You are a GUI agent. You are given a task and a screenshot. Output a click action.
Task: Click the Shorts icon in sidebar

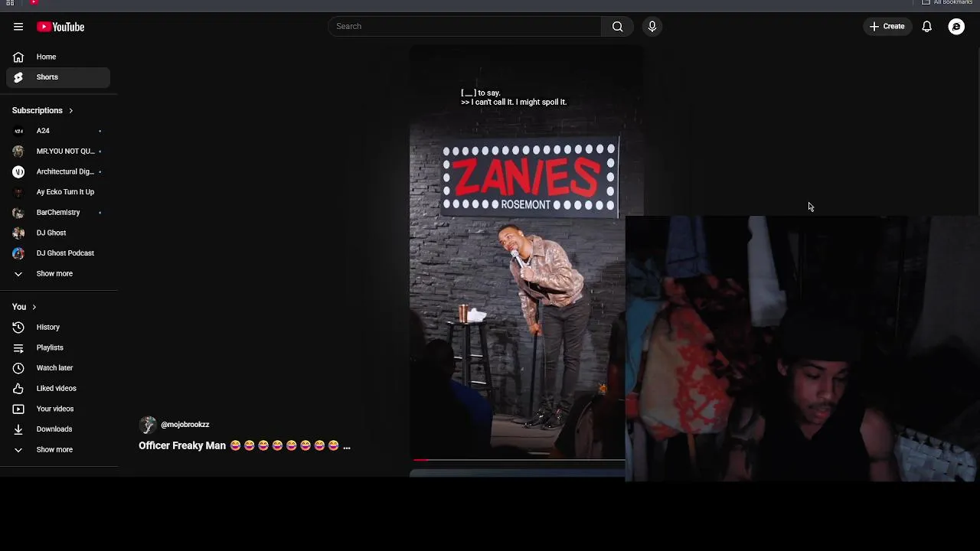coord(18,77)
